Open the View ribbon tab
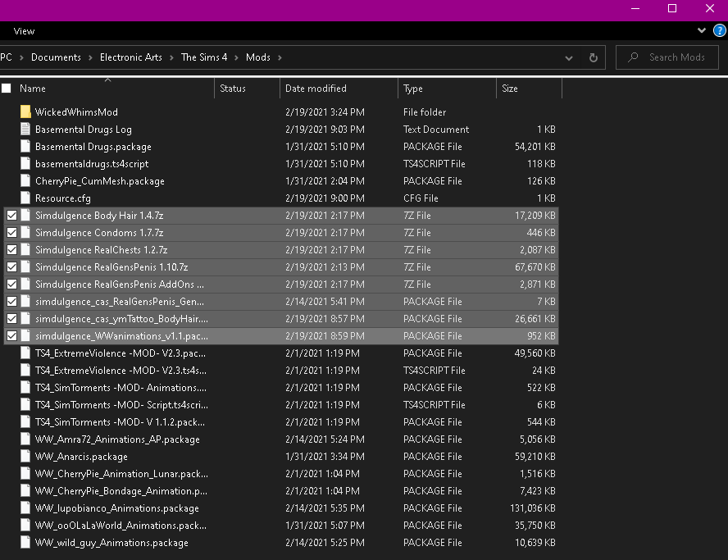 coord(24,31)
